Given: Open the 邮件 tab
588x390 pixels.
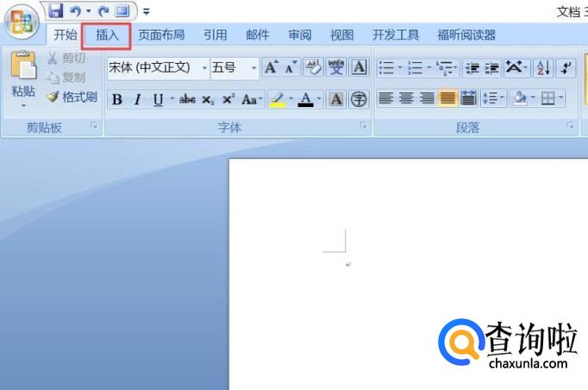Looking at the screenshot, I should [258, 35].
